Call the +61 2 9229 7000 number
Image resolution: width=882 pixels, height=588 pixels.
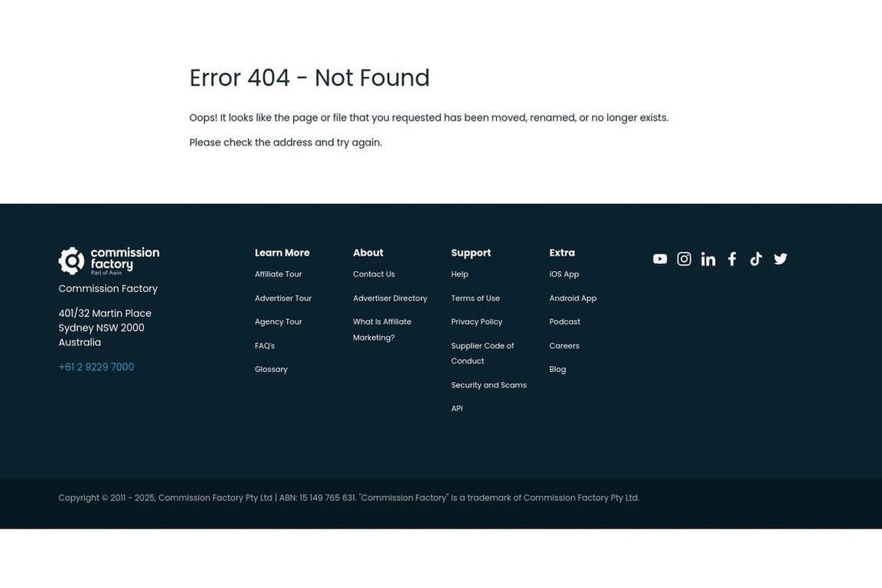pyautogui.click(x=96, y=367)
